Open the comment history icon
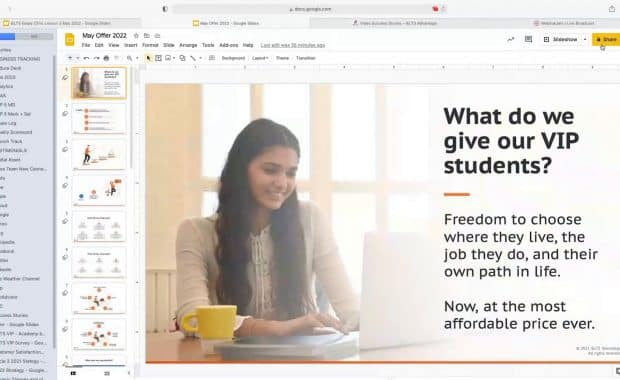Screen dimensions: 620x380 coord(528,39)
